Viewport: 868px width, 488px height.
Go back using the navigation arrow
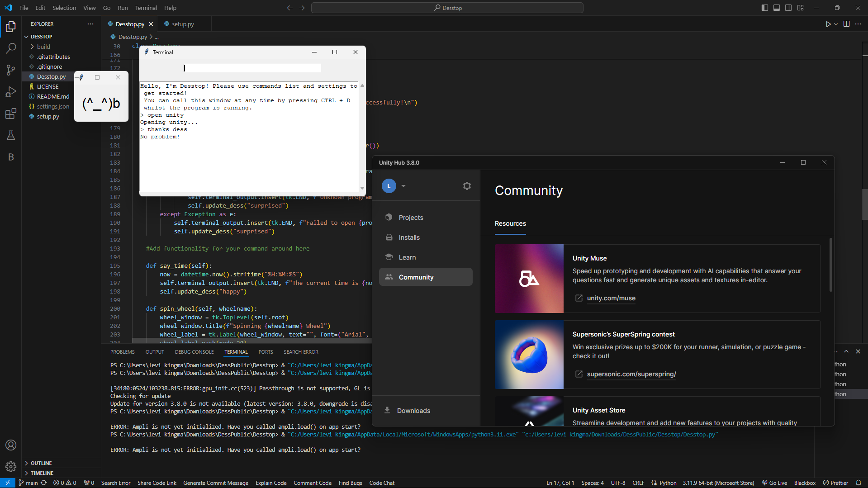pyautogui.click(x=290, y=8)
